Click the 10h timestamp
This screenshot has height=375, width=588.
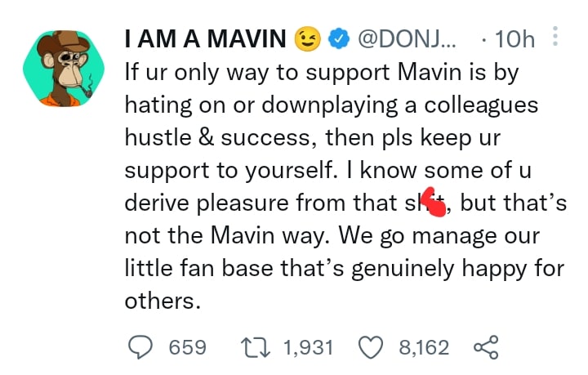coord(518,38)
